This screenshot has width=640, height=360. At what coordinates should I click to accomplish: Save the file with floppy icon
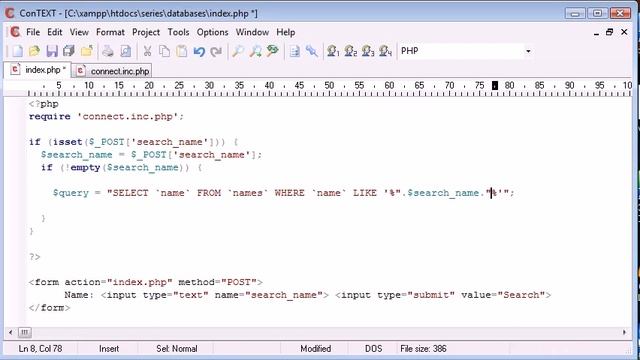pos(52,51)
